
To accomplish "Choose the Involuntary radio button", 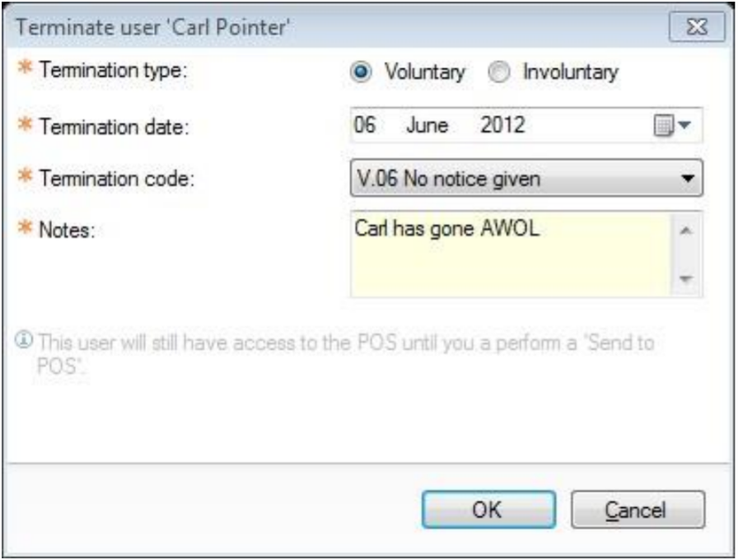I will [x=496, y=72].
